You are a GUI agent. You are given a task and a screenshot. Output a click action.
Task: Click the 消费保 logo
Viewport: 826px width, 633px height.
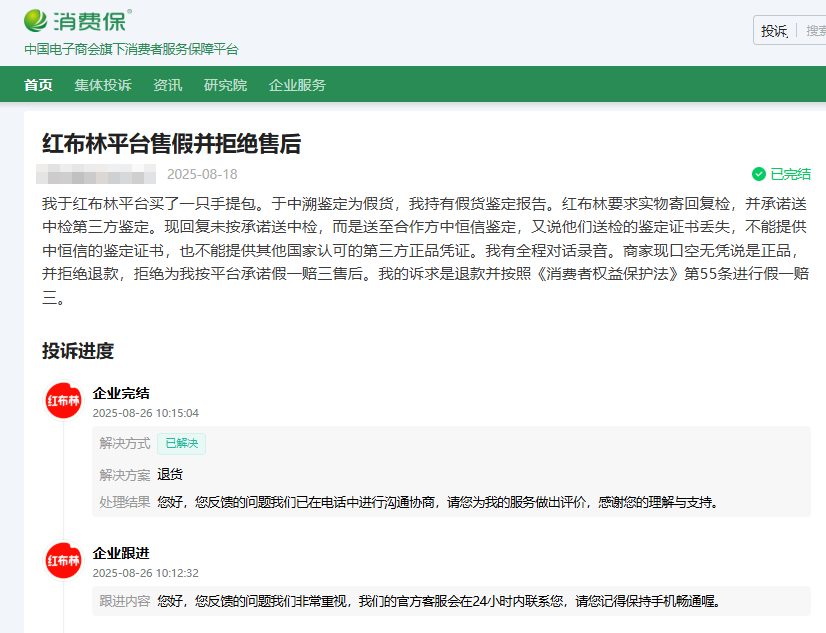pyautogui.click(x=77, y=19)
